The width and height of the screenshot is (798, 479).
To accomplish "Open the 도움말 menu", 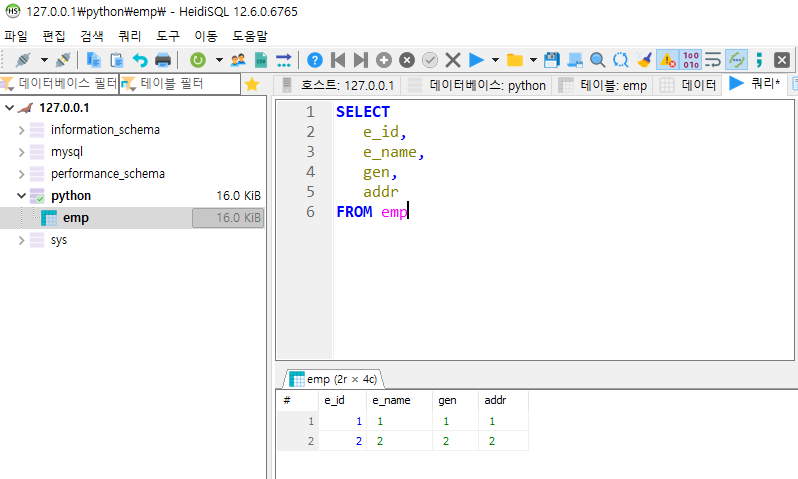I will click(x=250, y=36).
